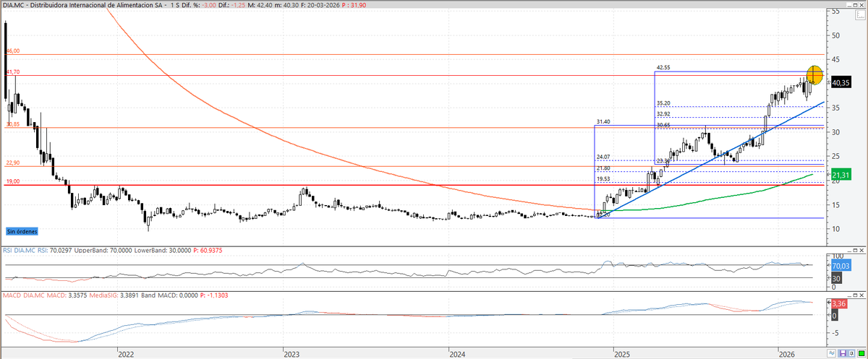Click the pin icon in bottom bar
The height and width of the screenshot is (359, 868).
[x=851, y=353]
